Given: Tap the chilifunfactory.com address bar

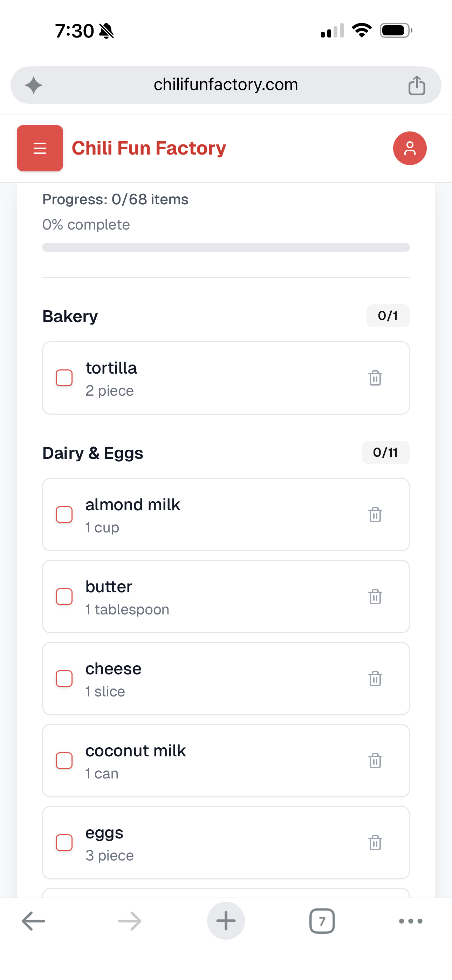Looking at the screenshot, I should tap(226, 85).
